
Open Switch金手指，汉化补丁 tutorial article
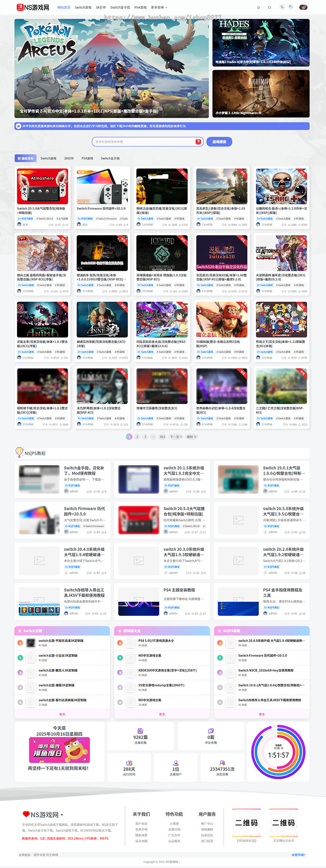84,471
